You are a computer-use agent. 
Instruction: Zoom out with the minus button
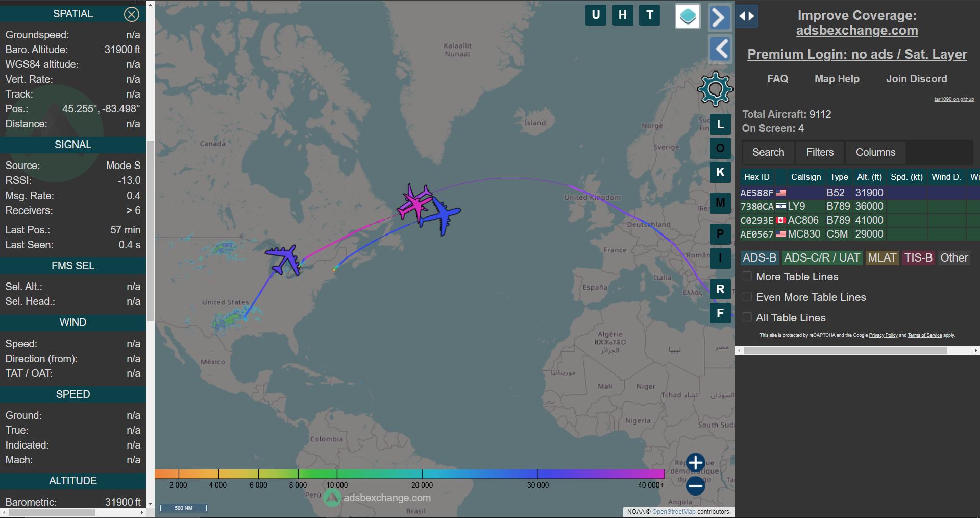pos(695,486)
